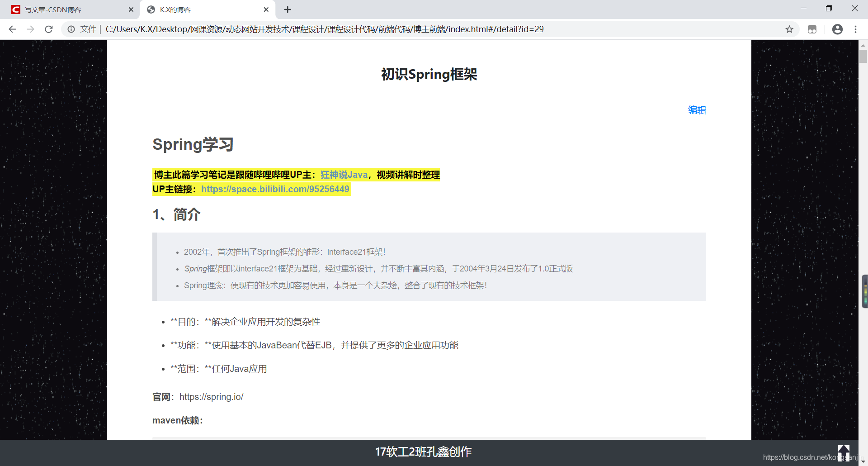Click the CSDN favicon on first tab

pos(16,10)
